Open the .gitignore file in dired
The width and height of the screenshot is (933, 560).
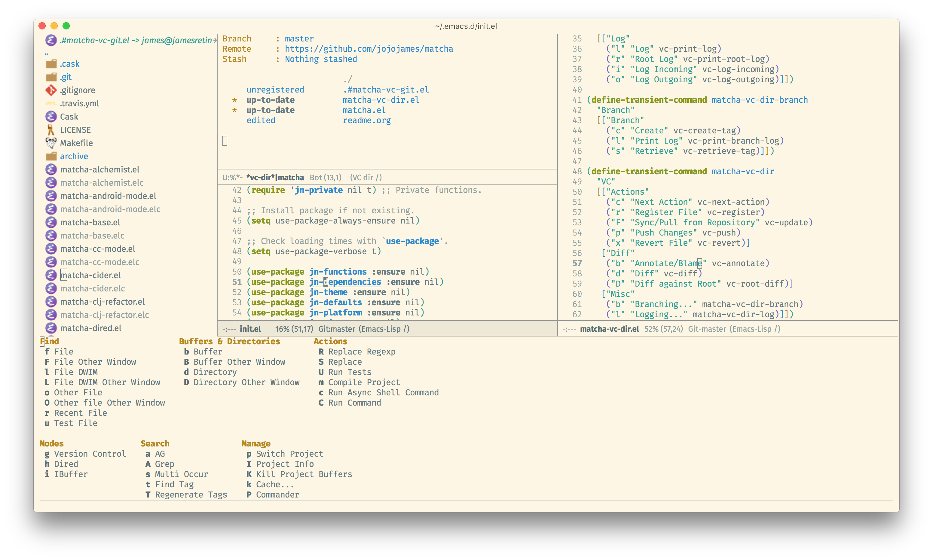point(77,90)
